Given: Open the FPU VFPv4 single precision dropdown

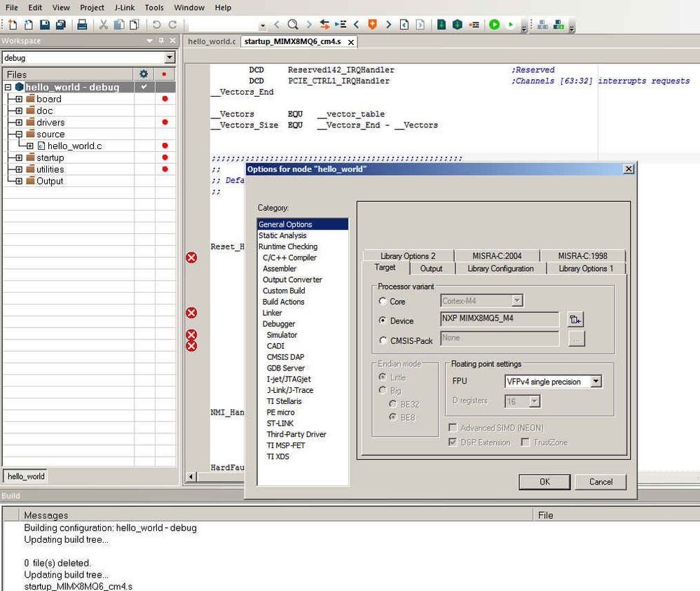Looking at the screenshot, I should 596,382.
